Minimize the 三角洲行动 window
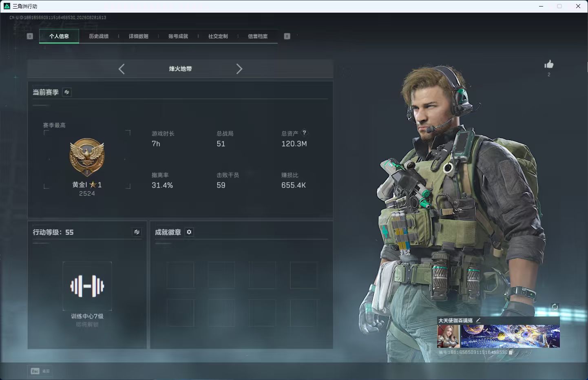 pos(541,6)
